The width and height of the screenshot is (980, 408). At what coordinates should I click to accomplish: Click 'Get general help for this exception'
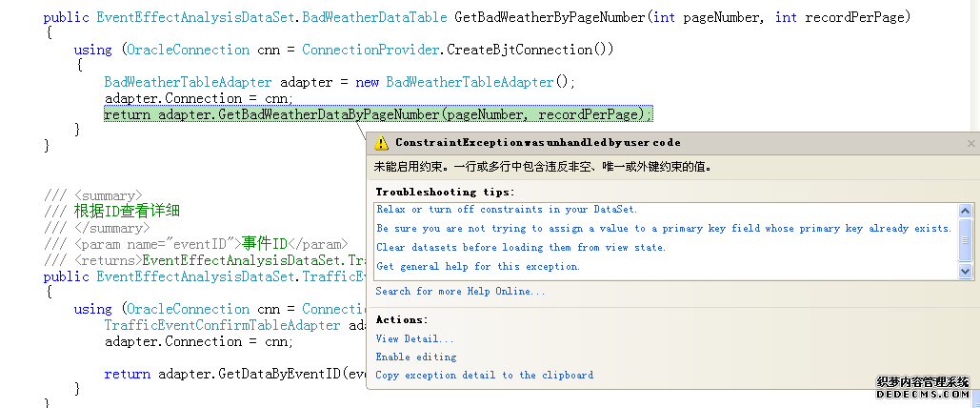(477, 267)
